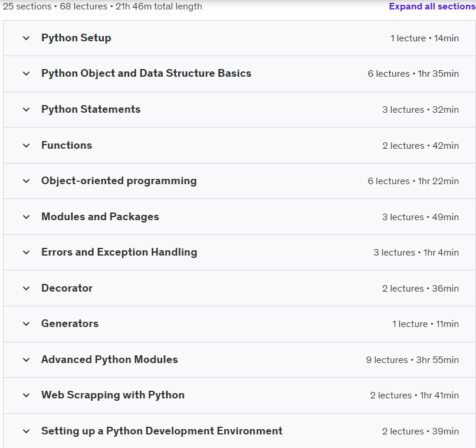The height and width of the screenshot is (448, 476).
Task: Open the Advanced Python Modules title
Action: (110, 359)
